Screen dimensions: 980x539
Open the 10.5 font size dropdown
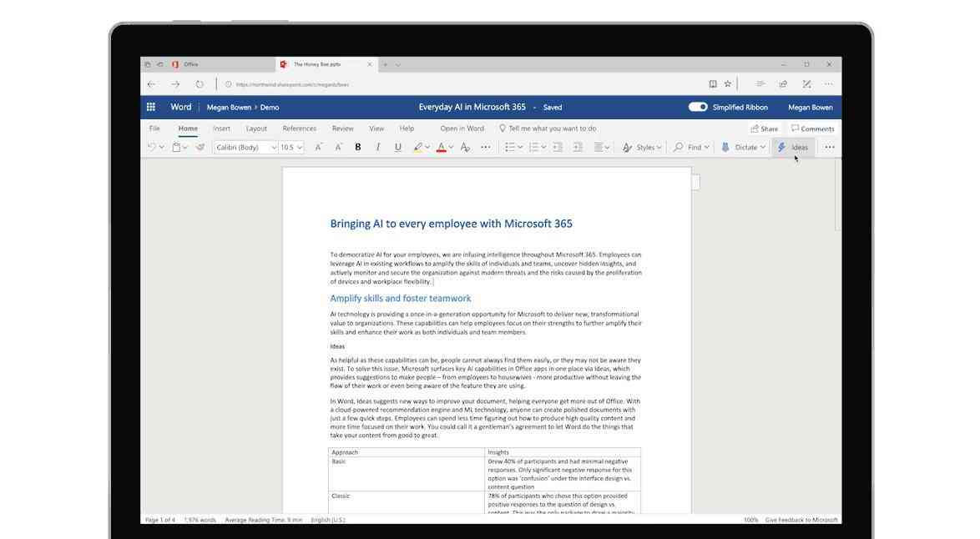pyautogui.click(x=291, y=148)
